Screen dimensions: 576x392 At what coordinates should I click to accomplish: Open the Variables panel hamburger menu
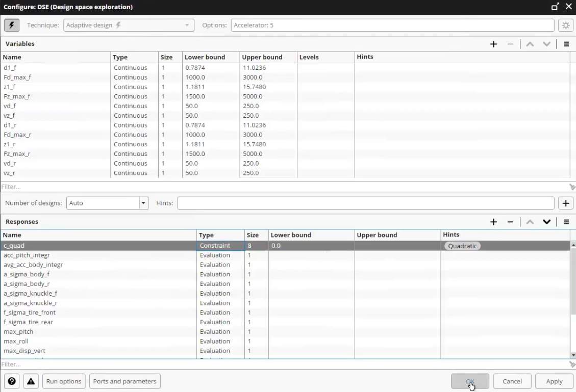(x=566, y=44)
